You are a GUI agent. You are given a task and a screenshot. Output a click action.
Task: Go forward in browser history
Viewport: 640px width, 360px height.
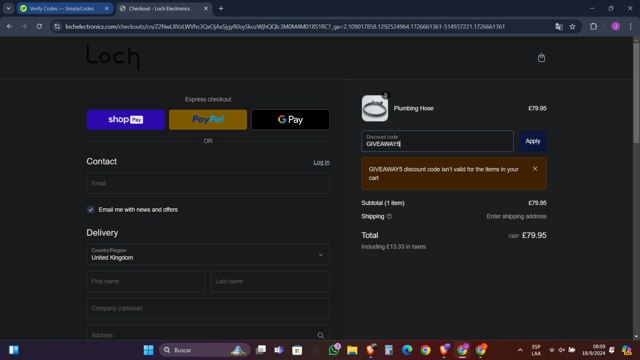click(x=24, y=27)
